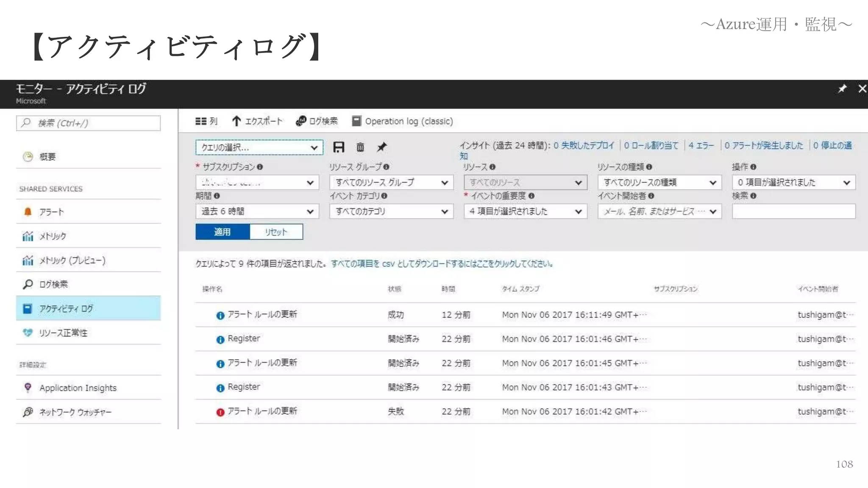The height and width of the screenshot is (488, 868).
Task: Open アラート ルールの更新 row at 16:01:45
Action: (525, 363)
